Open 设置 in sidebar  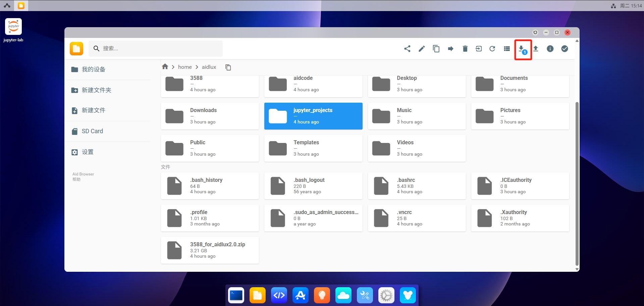tap(107, 152)
